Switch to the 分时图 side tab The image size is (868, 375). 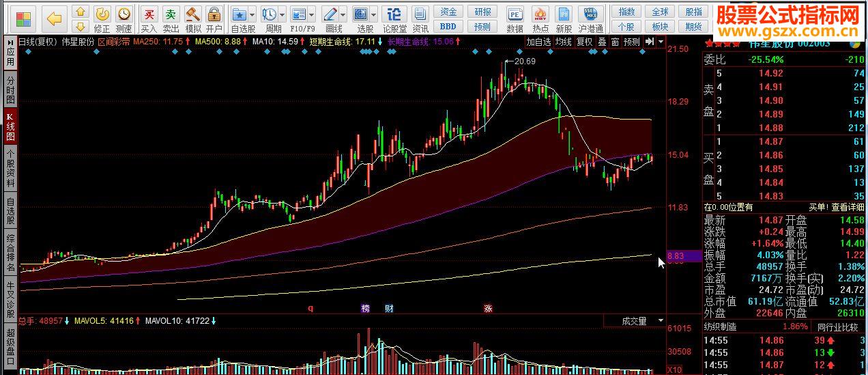(x=10, y=89)
